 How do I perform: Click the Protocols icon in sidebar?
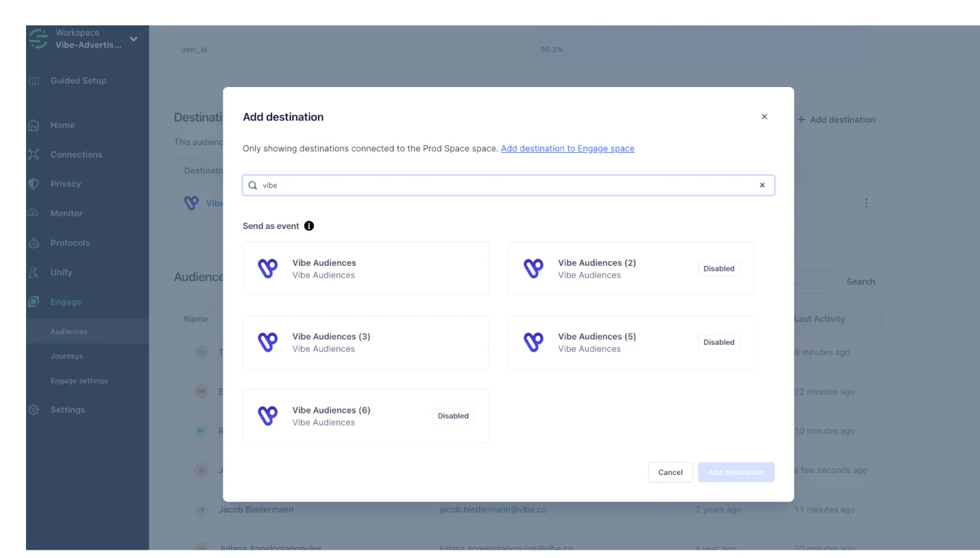tap(34, 243)
